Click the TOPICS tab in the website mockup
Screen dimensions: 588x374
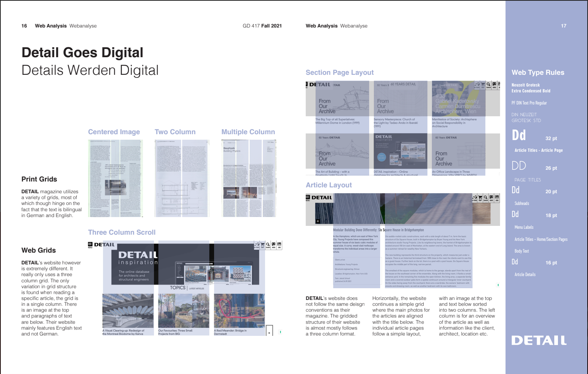click(178, 288)
